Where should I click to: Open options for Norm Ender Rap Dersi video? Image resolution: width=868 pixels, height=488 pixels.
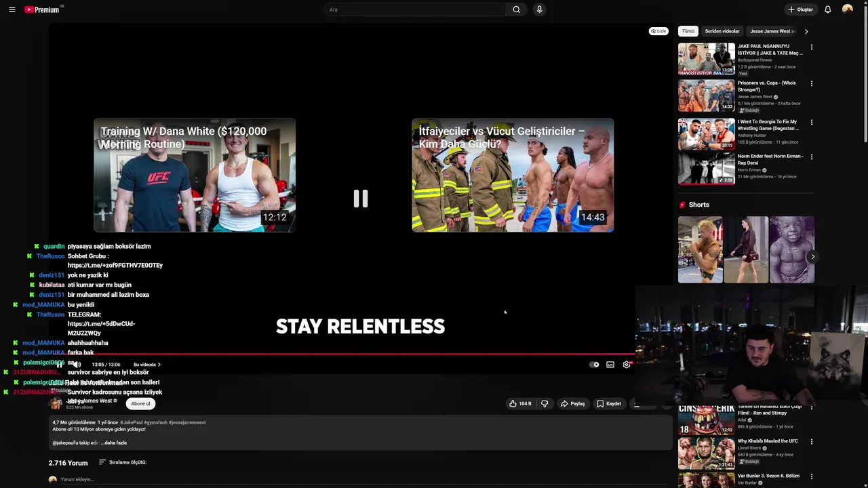[811, 157]
